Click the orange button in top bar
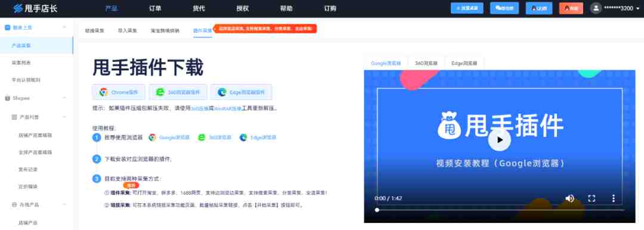The image size is (644, 230). point(571,8)
